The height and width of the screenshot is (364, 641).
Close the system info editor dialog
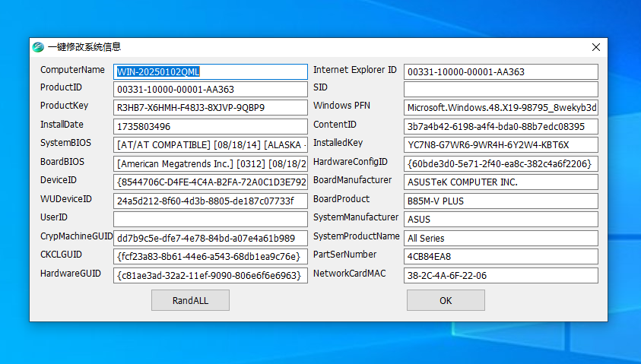click(595, 47)
